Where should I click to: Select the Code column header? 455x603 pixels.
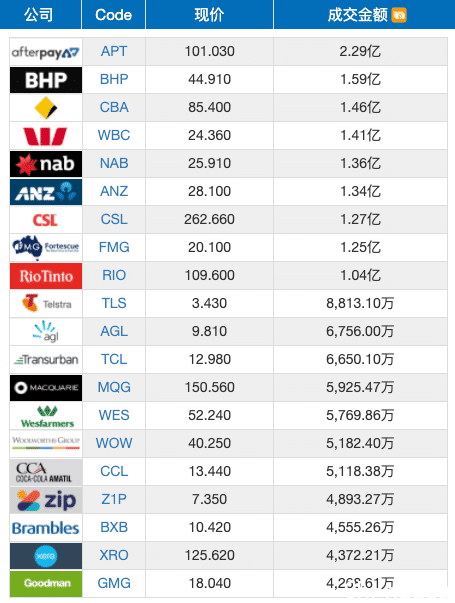[x=113, y=15]
